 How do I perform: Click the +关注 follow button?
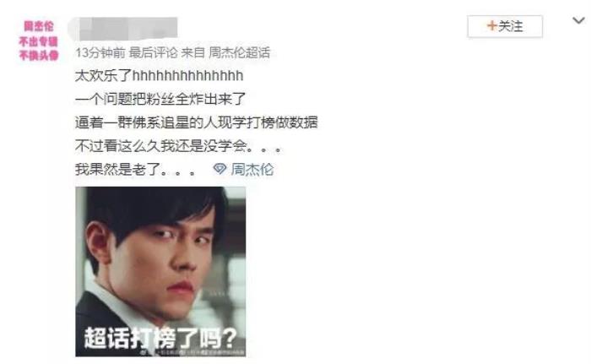505,26
